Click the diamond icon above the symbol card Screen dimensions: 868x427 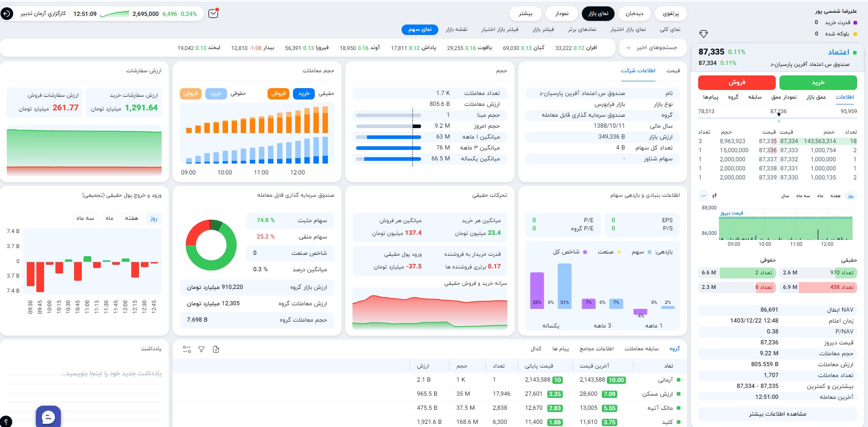coord(704,34)
